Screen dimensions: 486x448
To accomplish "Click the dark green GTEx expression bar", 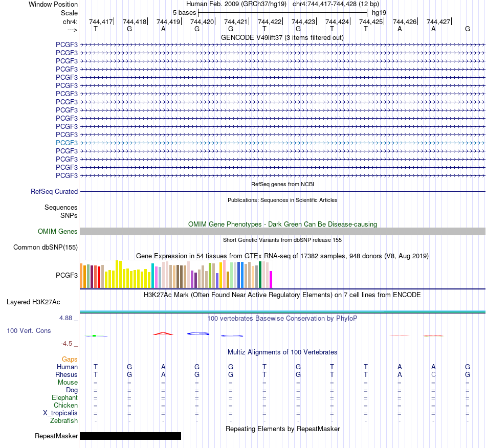I will [x=260, y=275].
